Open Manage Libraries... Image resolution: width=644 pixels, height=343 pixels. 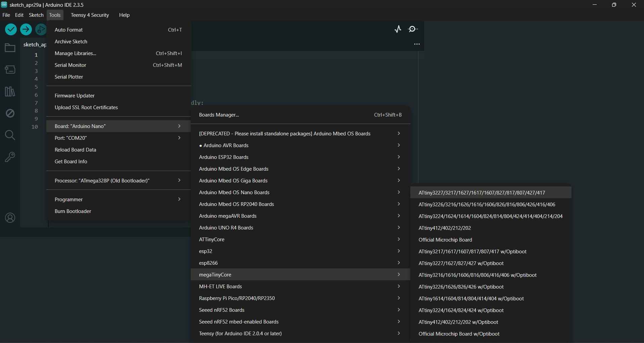pyautogui.click(x=119, y=53)
